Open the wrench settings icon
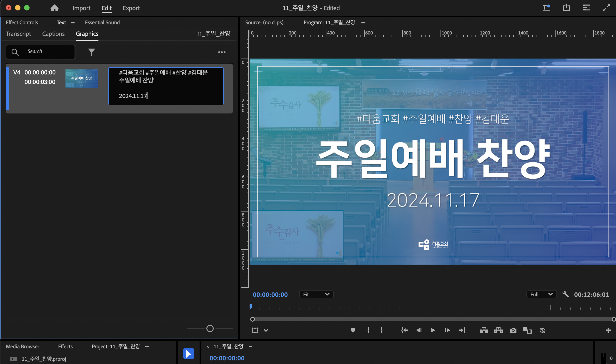This screenshot has height=364, width=616. click(x=565, y=294)
